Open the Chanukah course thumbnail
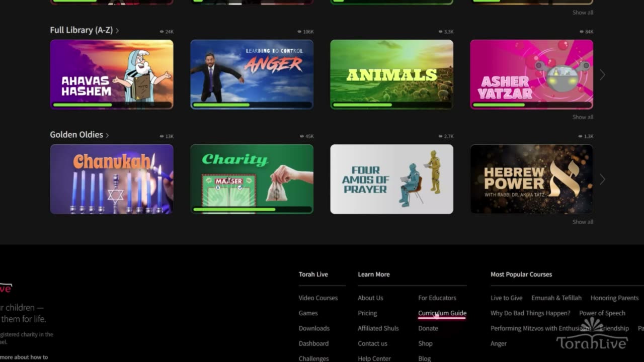 tap(112, 179)
